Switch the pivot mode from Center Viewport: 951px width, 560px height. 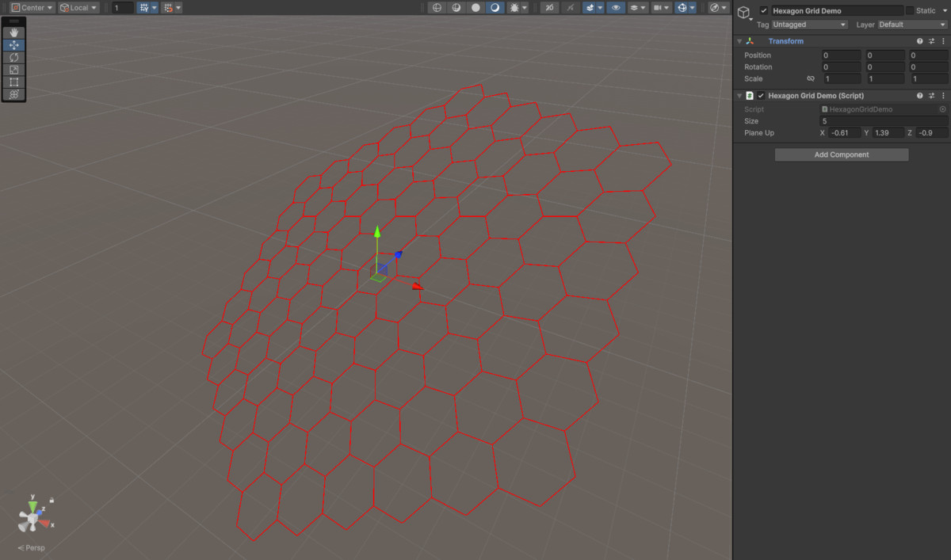click(32, 7)
